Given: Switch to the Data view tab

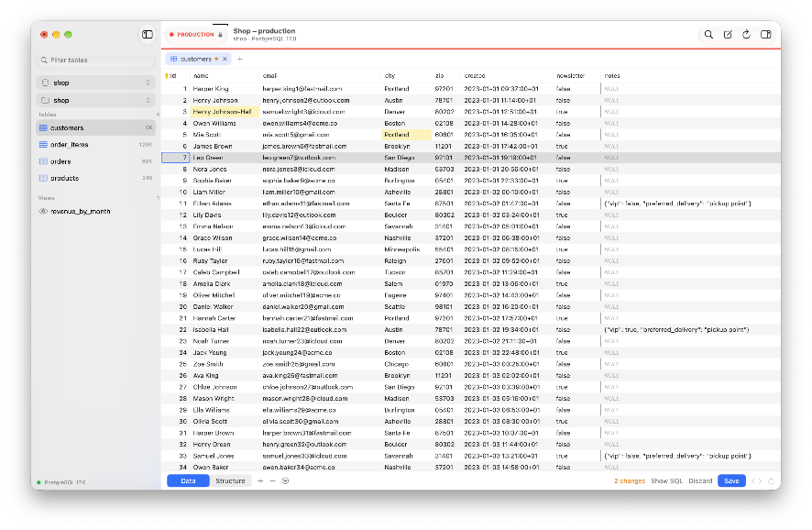Looking at the screenshot, I should tap(188, 480).
